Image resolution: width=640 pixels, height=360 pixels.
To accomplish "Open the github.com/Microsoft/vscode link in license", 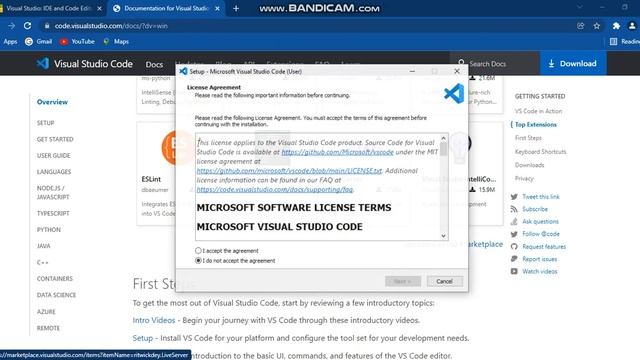I will 337,152.
